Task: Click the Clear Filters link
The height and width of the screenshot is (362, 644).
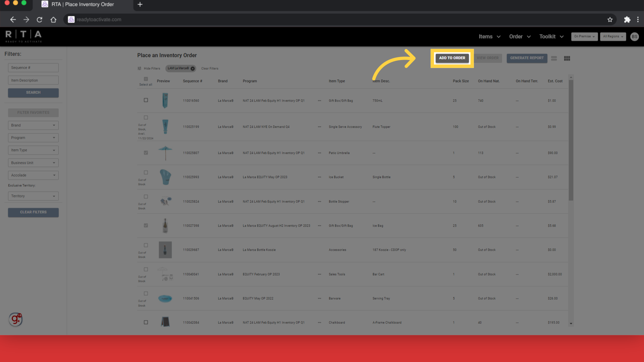Action: click(x=210, y=68)
